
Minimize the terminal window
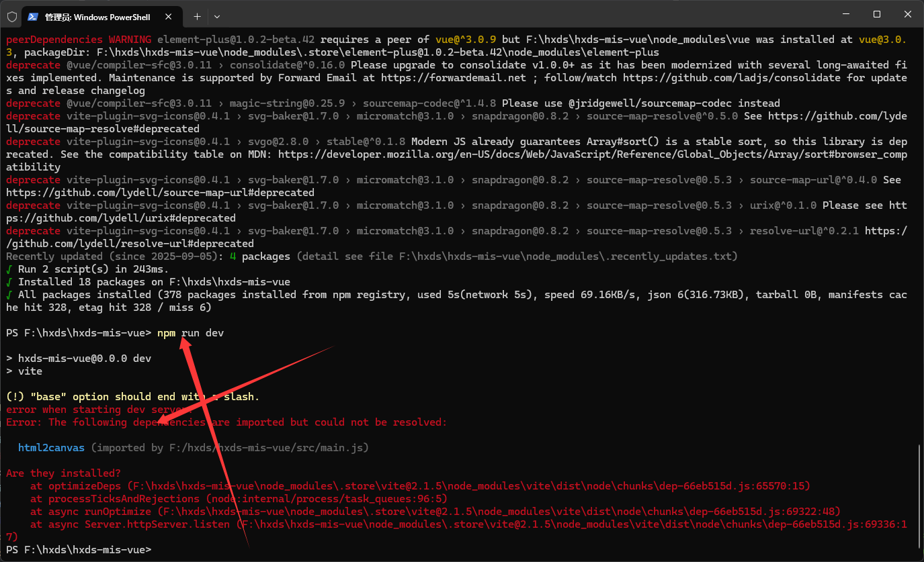(x=846, y=14)
